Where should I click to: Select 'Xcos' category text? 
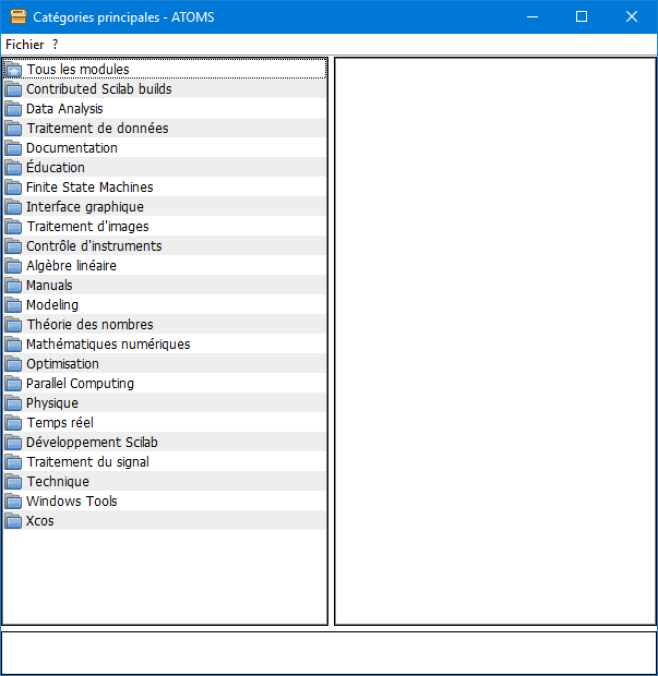point(40,521)
